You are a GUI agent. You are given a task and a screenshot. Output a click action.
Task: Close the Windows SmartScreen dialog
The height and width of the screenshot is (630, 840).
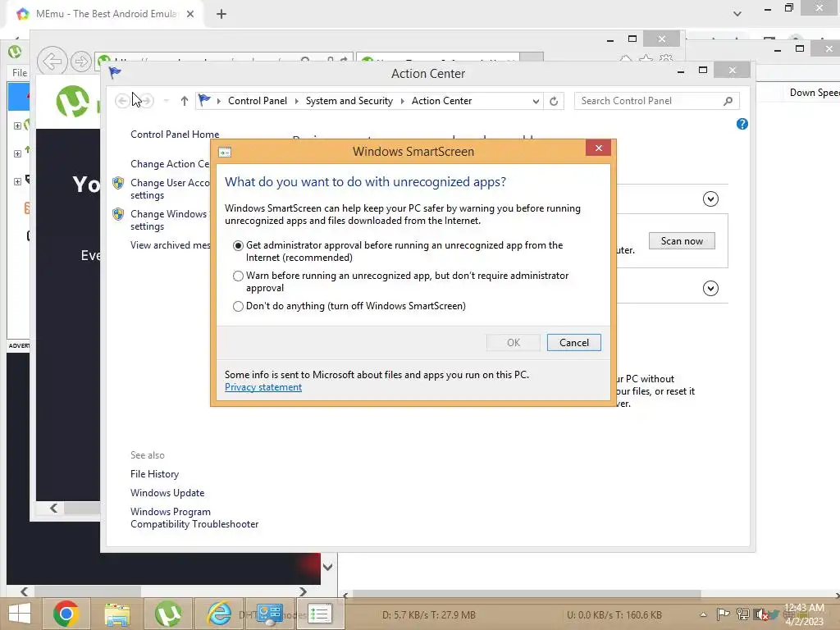(598, 148)
